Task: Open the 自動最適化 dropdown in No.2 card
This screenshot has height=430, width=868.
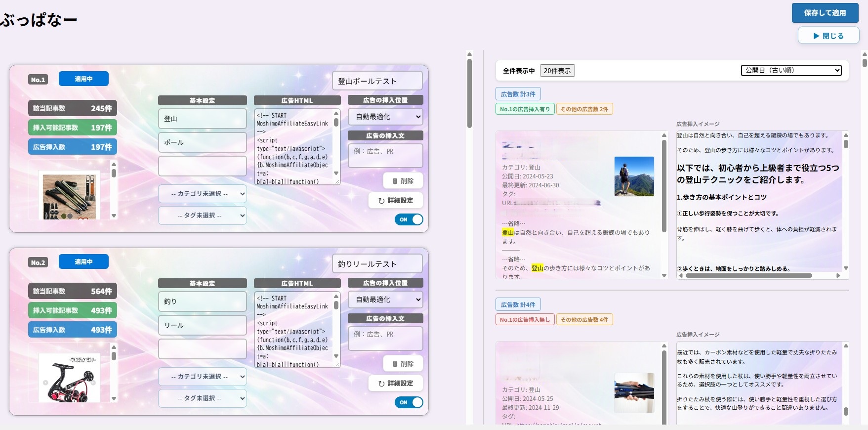Action: (385, 300)
